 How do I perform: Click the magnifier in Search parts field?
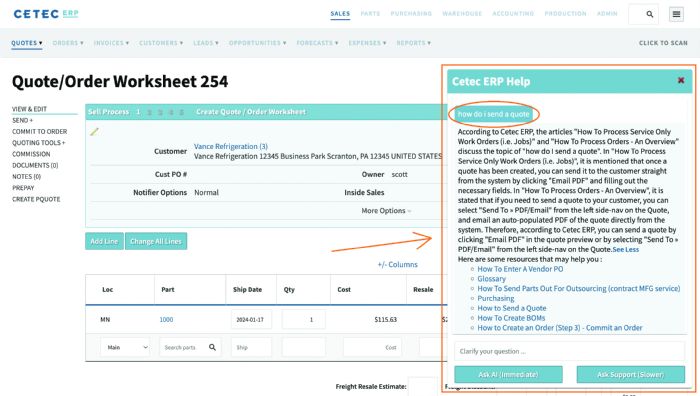coord(212,347)
